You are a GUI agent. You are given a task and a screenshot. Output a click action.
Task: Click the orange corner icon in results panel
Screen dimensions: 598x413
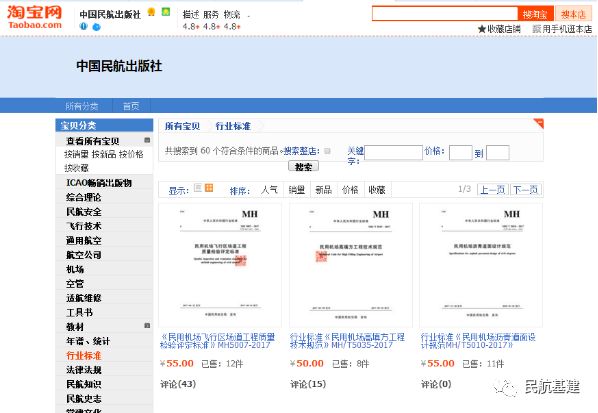(539, 123)
